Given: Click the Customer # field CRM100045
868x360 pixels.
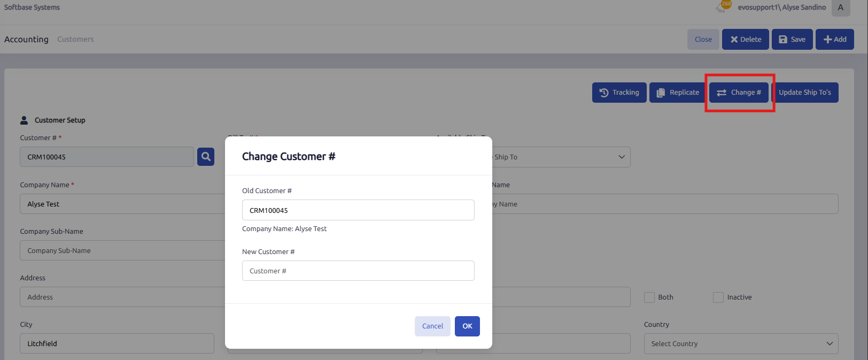Looking at the screenshot, I should point(107,157).
